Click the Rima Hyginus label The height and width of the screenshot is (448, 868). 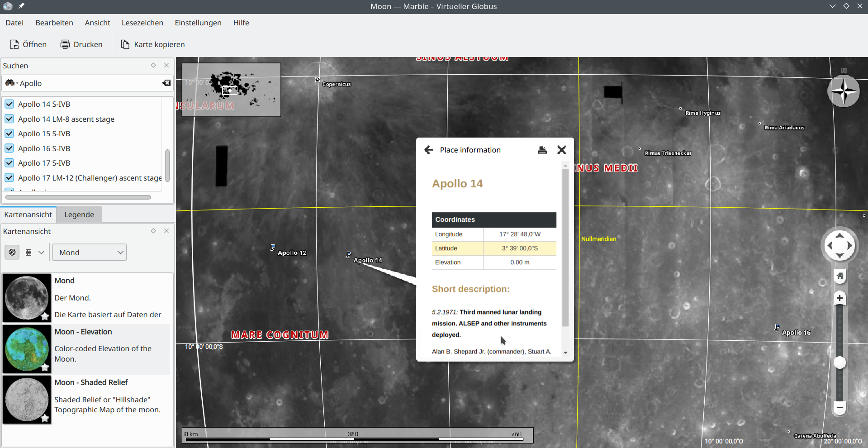click(x=703, y=113)
